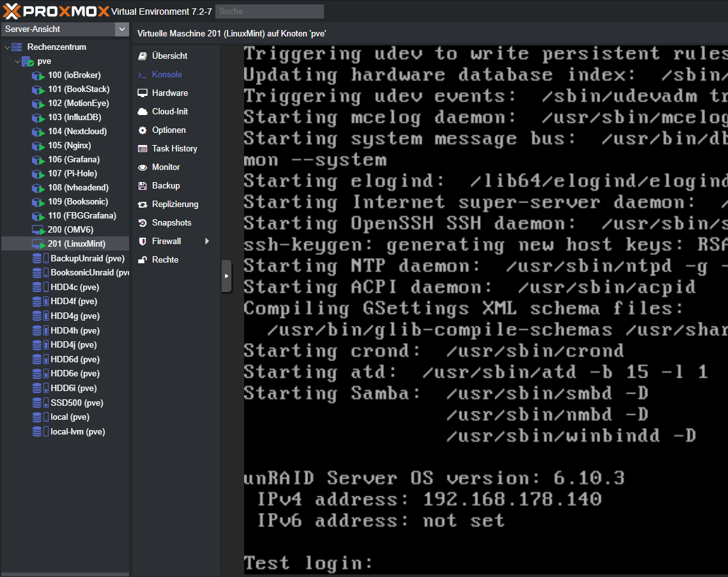The width and height of the screenshot is (728, 577).
Task: Click the console at the Test login prompt
Action: (308, 563)
